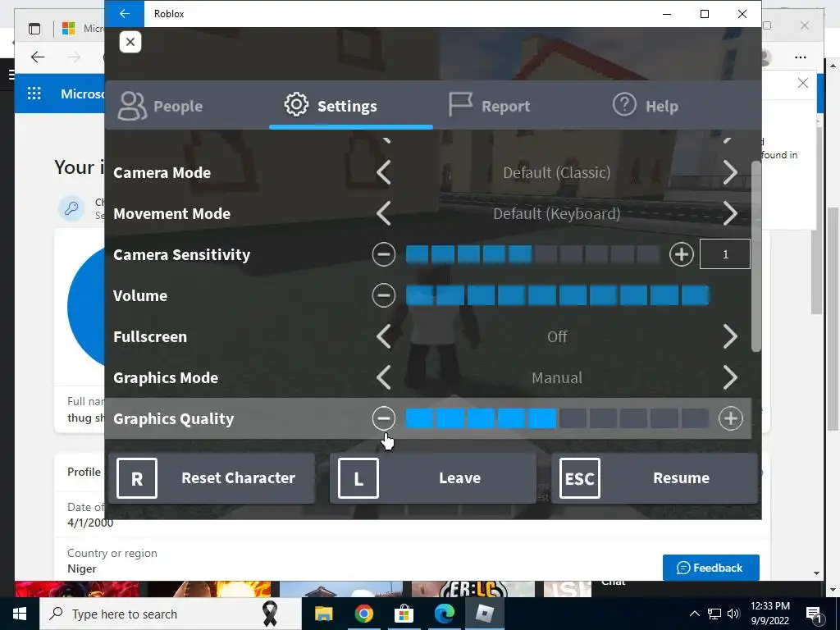Select previous Movement Mode option
Image resolution: width=840 pixels, height=630 pixels.
pos(384,214)
